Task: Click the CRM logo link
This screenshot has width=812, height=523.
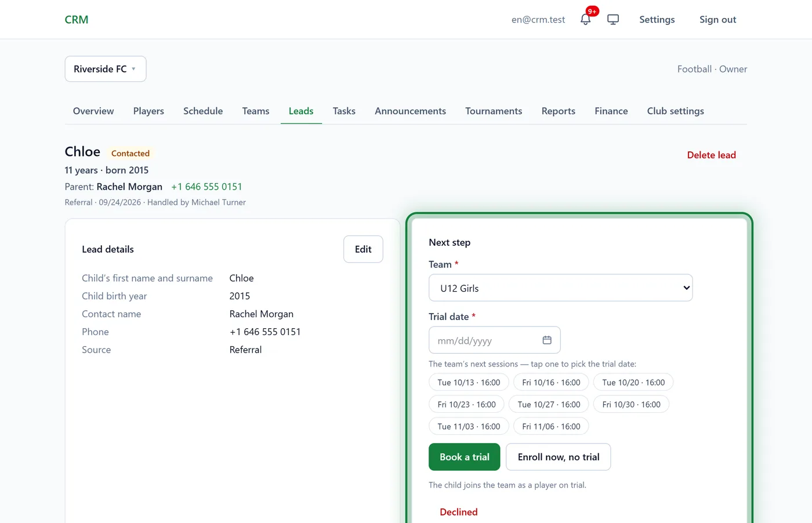Action: click(x=77, y=20)
